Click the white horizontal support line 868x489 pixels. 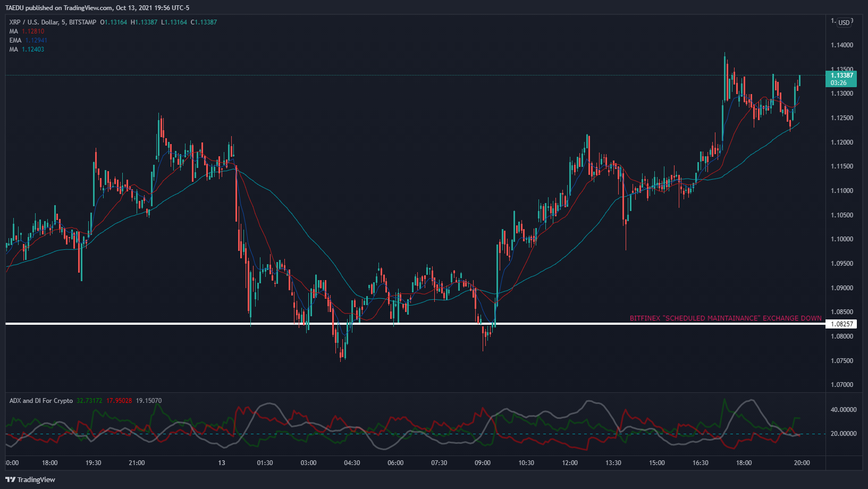pyautogui.click(x=415, y=324)
